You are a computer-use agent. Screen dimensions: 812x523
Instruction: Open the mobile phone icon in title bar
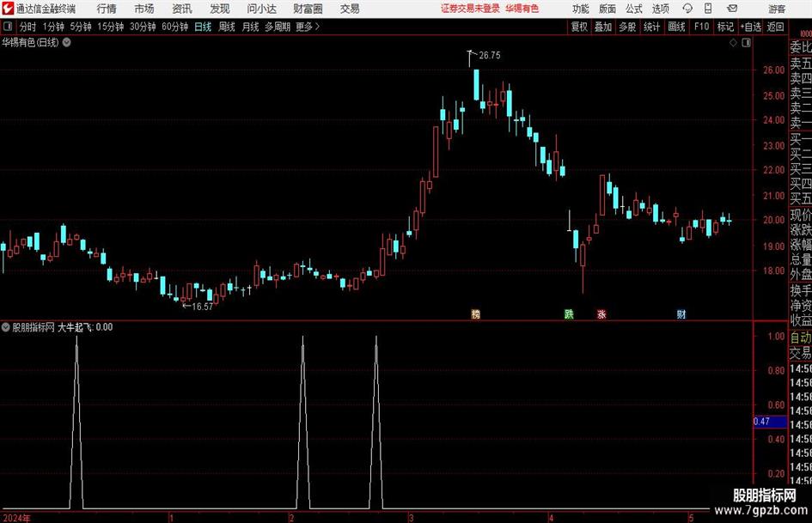point(708,9)
